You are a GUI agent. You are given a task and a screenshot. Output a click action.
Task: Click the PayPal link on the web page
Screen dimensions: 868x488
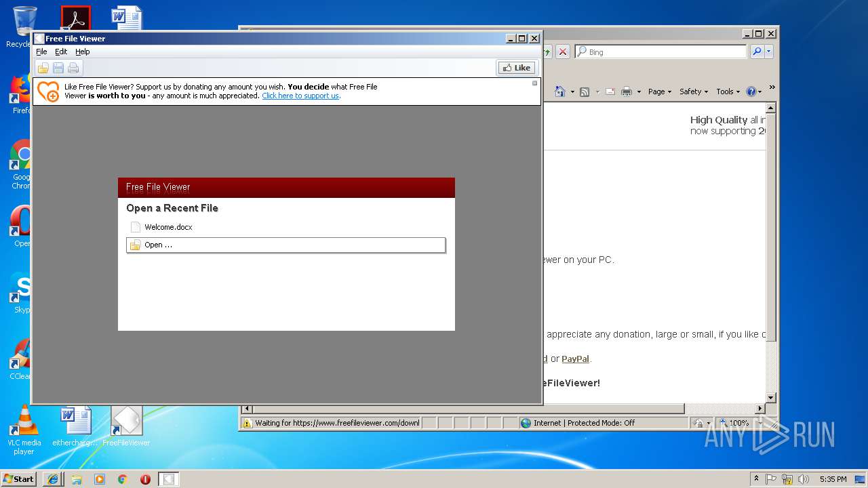tap(575, 359)
